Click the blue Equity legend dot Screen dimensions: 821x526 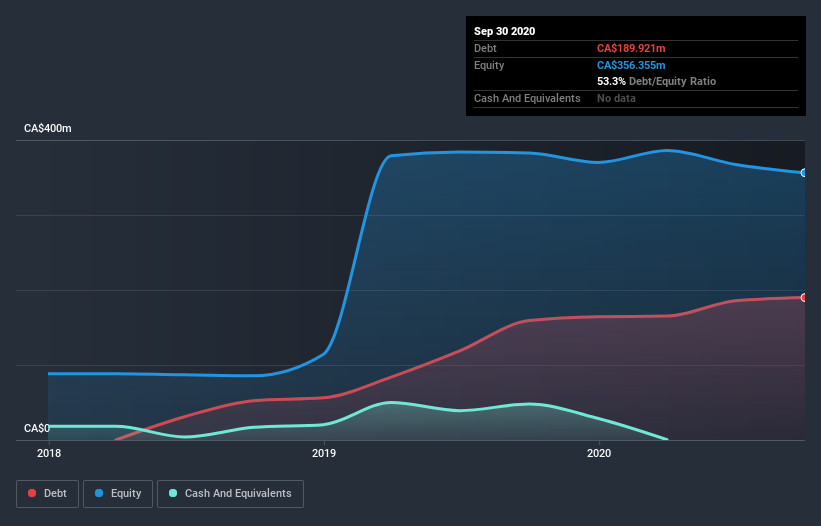point(99,493)
